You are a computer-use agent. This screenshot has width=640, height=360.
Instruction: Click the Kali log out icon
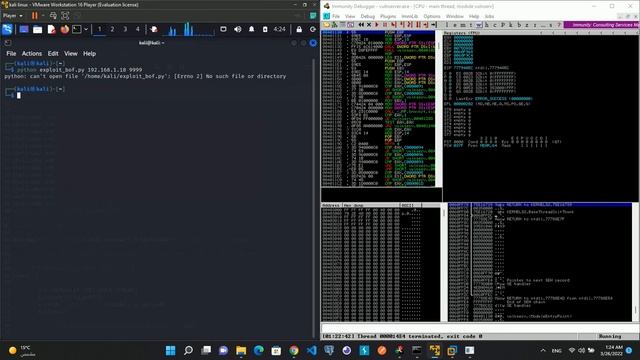point(313,29)
